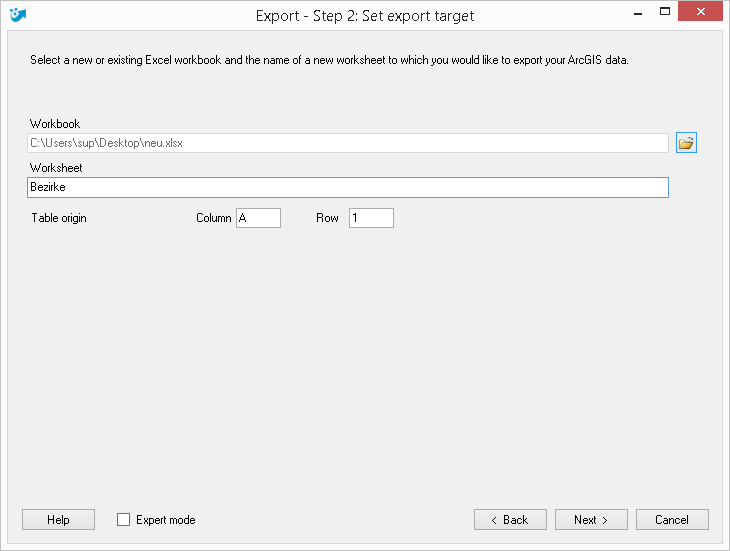Screen dimensions: 730x551
Task: Click the application logo in title bar
Action: point(18,15)
